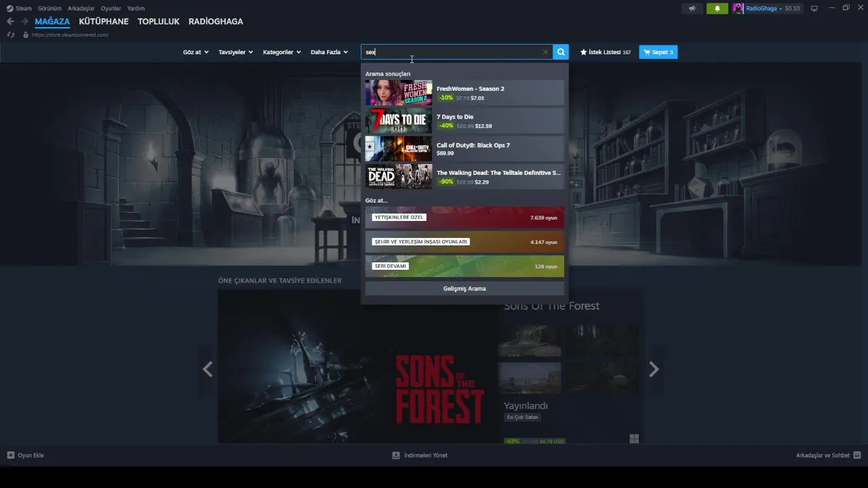Open the Yardım menu
The width and height of the screenshot is (868, 488).
click(x=136, y=8)
